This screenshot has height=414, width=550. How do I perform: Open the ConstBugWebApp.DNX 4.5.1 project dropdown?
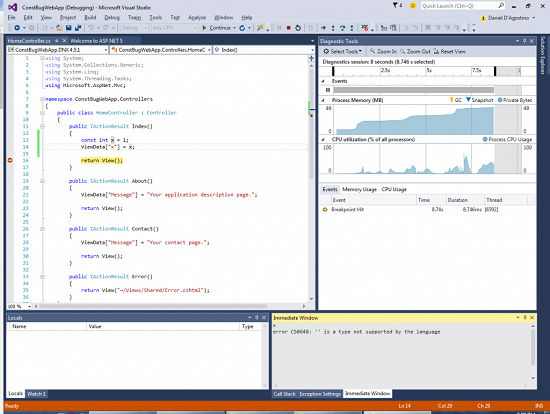click(x=106, y=50)
